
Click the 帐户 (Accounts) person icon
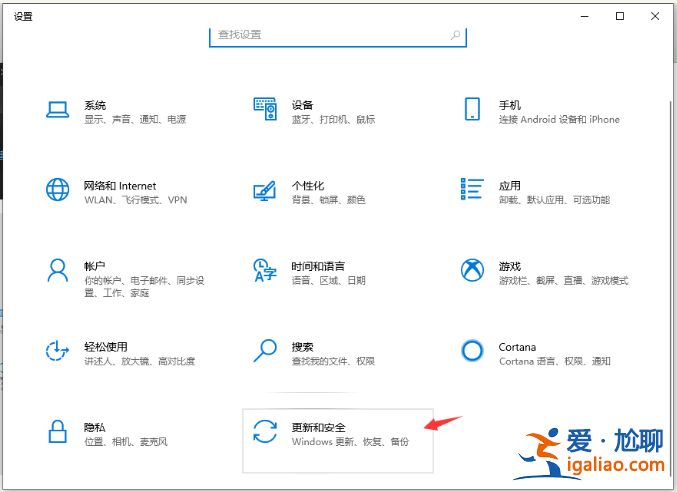coord(57,270)
